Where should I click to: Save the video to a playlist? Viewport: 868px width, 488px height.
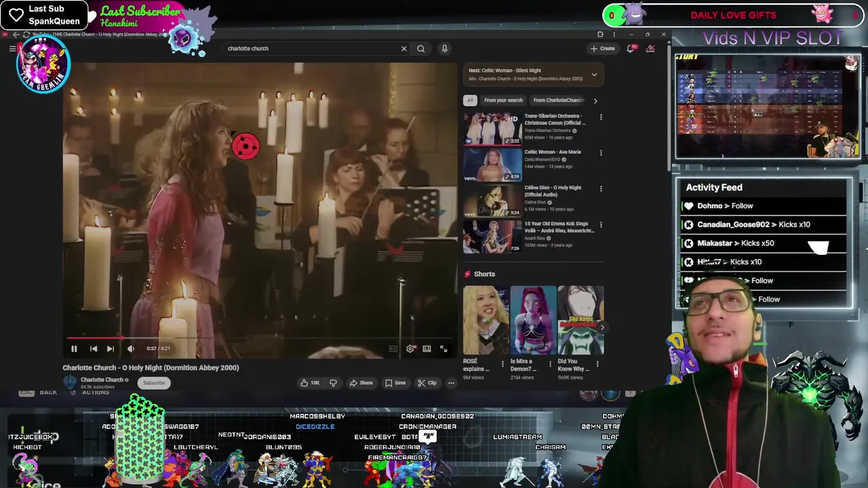[x=395, y=383]
